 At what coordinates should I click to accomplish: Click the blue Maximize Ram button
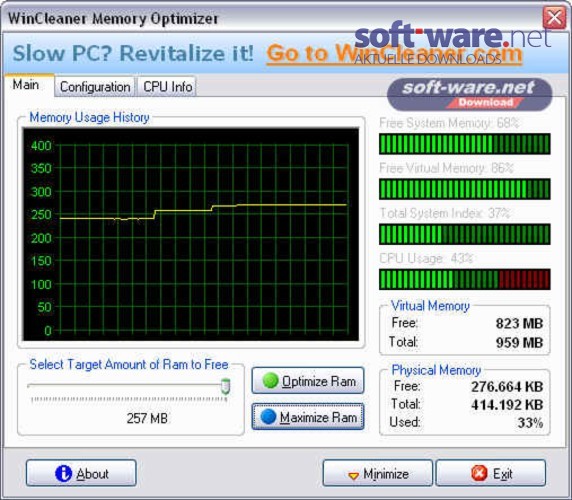[308, 416]
